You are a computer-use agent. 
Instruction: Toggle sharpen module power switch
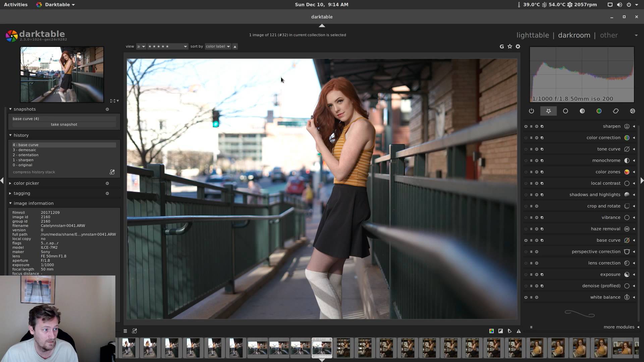pyautogui.click(x=526, y=126)
